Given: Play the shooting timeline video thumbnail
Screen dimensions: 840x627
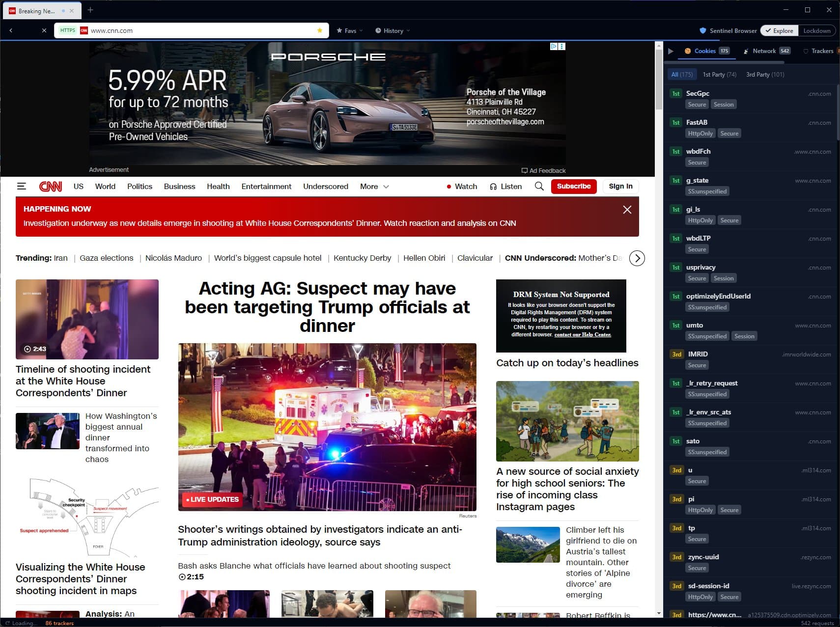Looking at the screenshot, I should coord(87,319).
